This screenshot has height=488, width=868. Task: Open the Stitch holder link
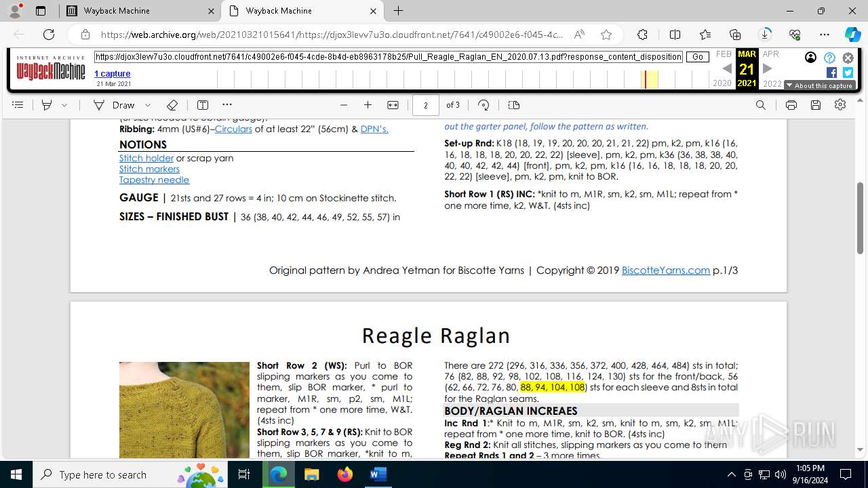pyautogui.click(x=146, y=158)
